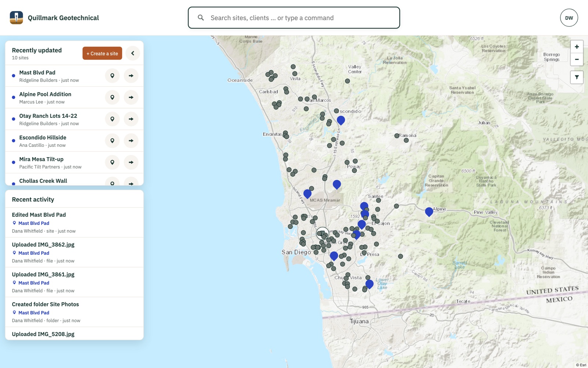Select Otay Ranch Lots 14-22 title
This screenshot has height=368, width=588.
[48, 116]
